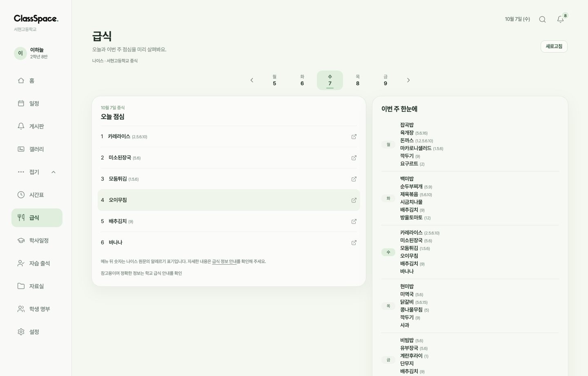Open 시간표 in the sidebar
This screenshot has width=588, height=376.
tap(37, 195)
